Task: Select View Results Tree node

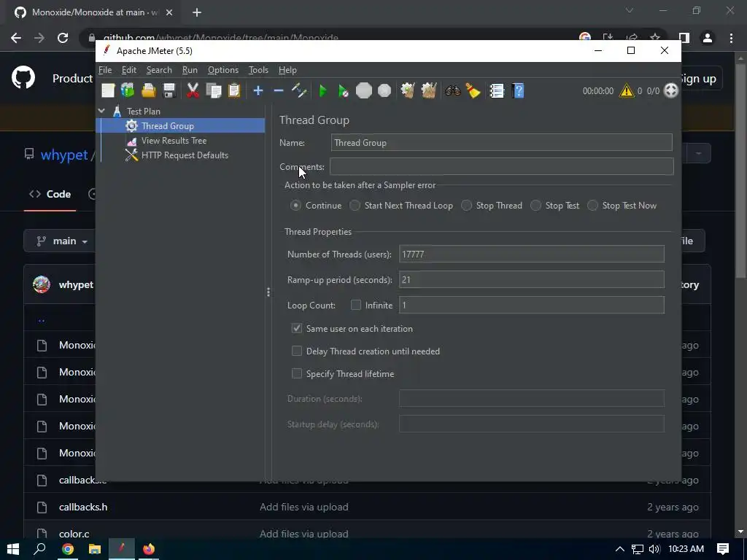Action: tap(174, 141)
